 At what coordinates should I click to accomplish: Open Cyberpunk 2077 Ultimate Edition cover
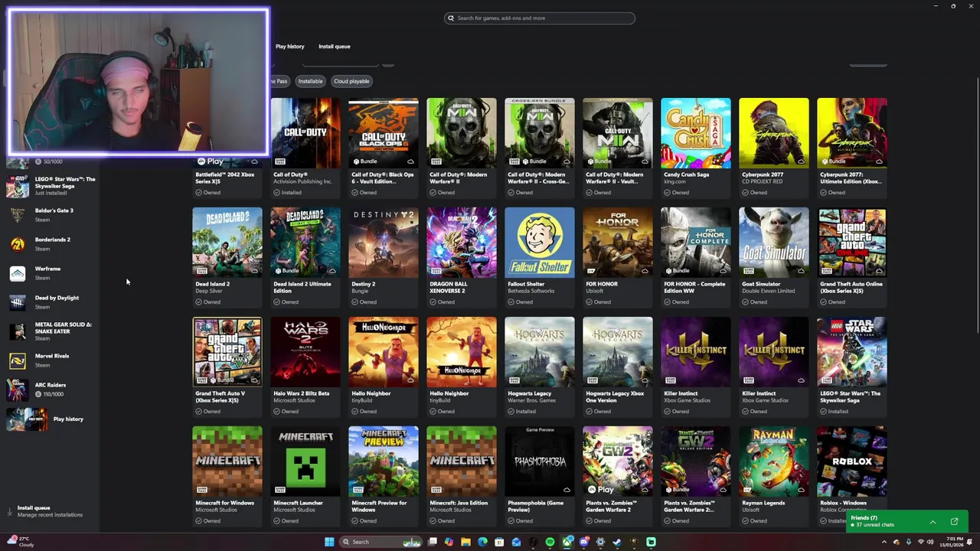click(x=852, y=133)
